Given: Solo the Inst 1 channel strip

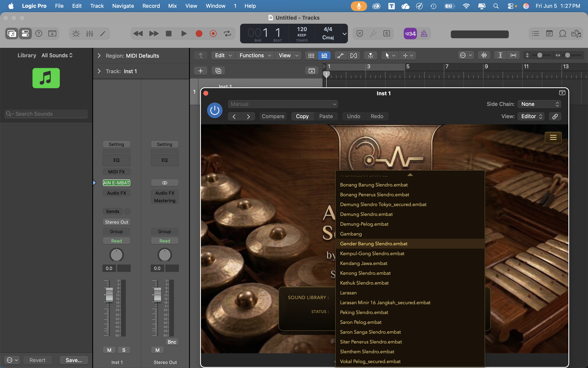Looking at the screenshot, I should tap(124, 350).
